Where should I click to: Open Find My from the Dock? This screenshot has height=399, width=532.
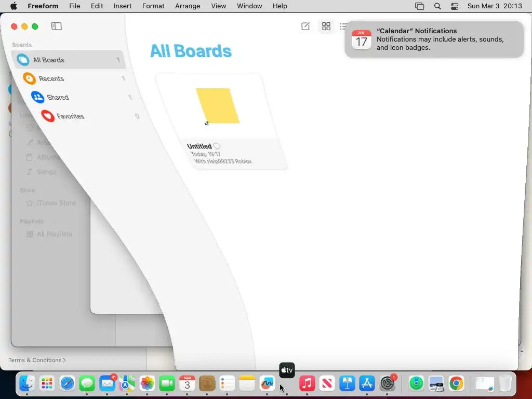(416, 383)
